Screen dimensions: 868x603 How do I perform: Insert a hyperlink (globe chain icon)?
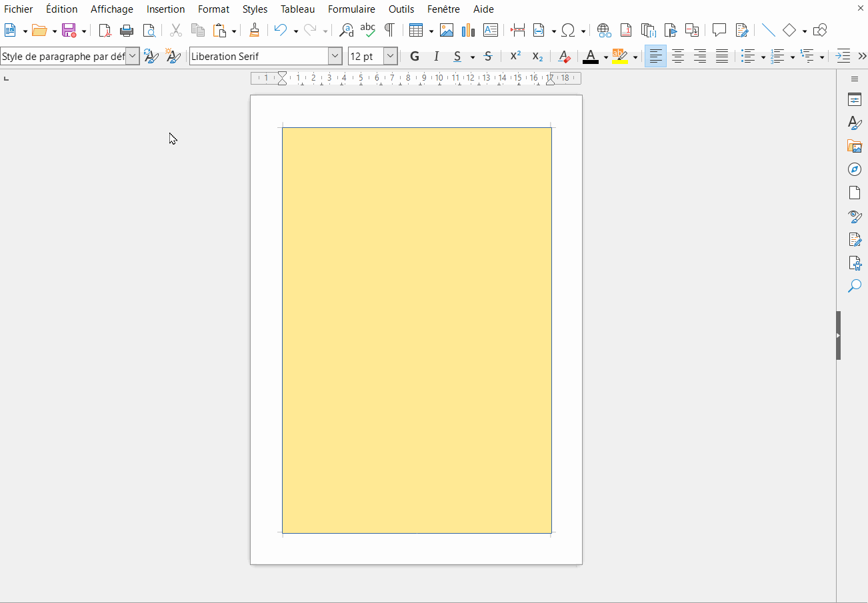click(604, 30)
